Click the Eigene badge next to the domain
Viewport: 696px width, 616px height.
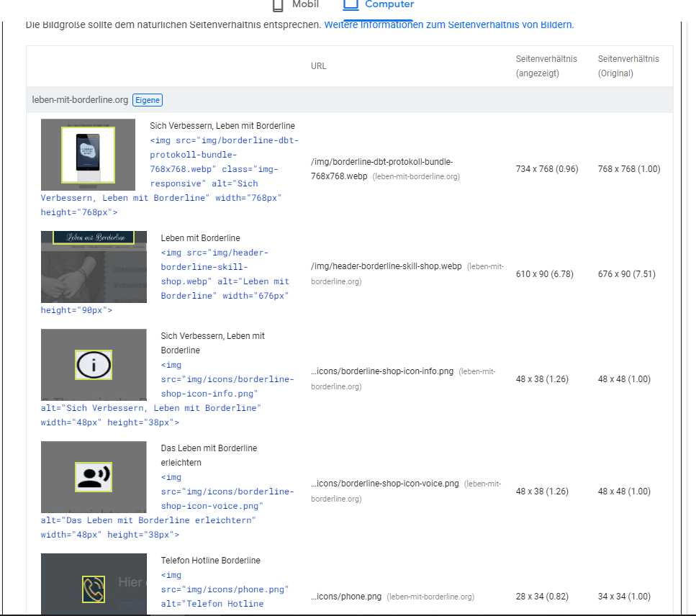[x=148, y=100]
